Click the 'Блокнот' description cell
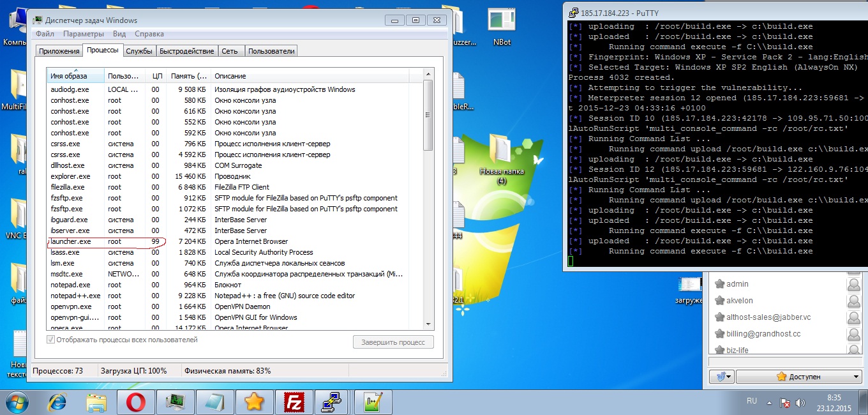The width and height of the screenshot is (868, 415). pyautogui.click(x=228, y=285)
